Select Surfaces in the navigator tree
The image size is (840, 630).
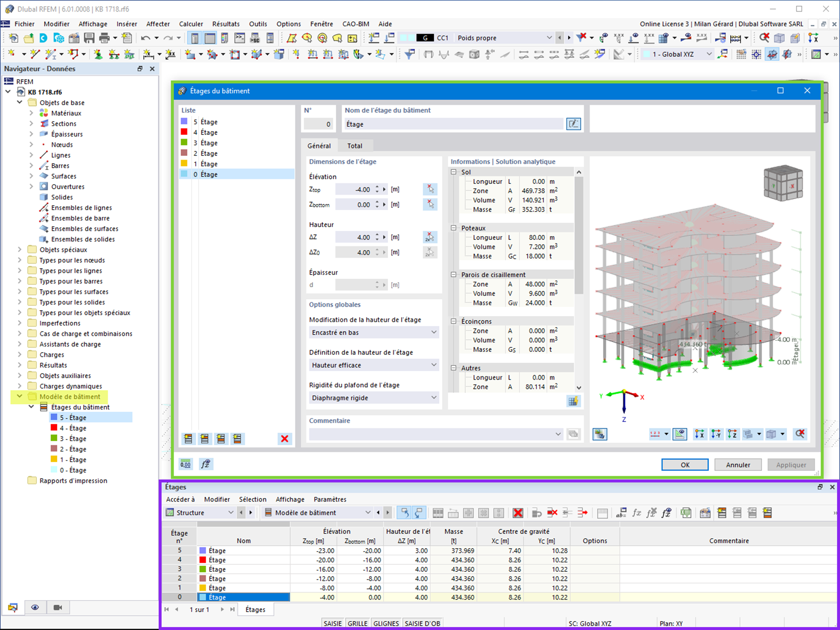(64, 176)
